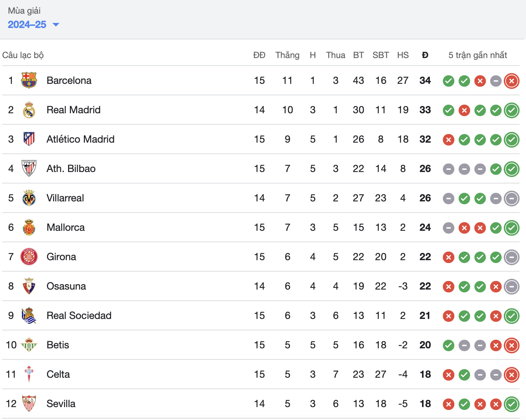This screenshot has width=526, height=420.
Task: Select the Betis team row name
Action: tap(58, 345)
